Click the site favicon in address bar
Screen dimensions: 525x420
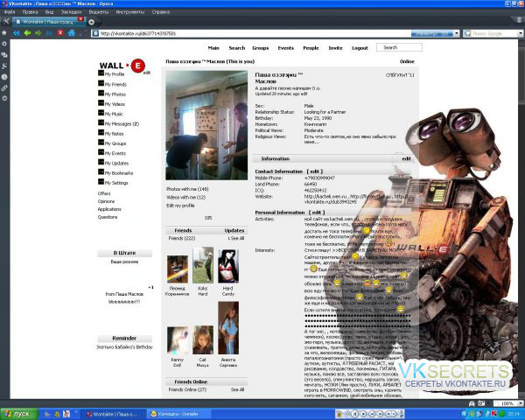tap(95, 33)
